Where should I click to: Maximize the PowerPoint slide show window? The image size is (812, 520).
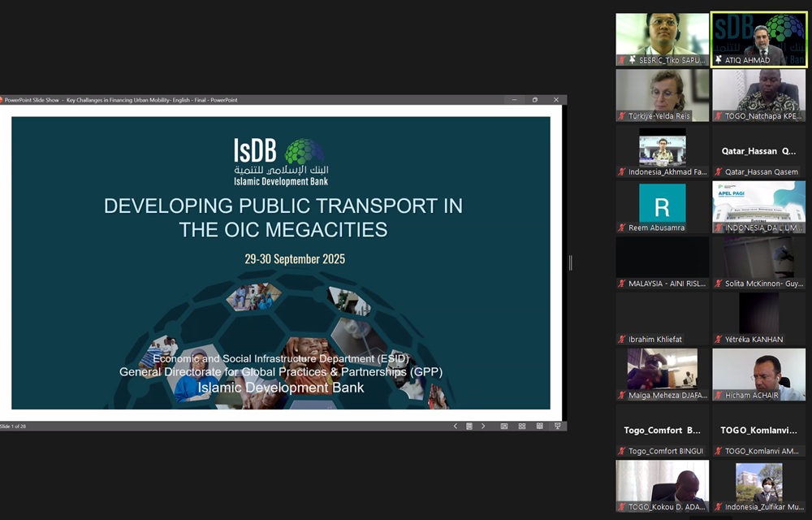click(x=534, y=100)
